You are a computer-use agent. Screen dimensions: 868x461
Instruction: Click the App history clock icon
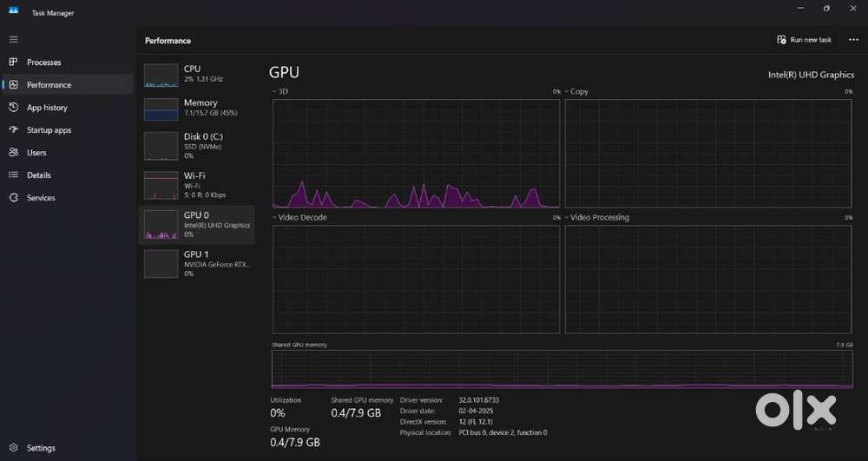point(13,108)
